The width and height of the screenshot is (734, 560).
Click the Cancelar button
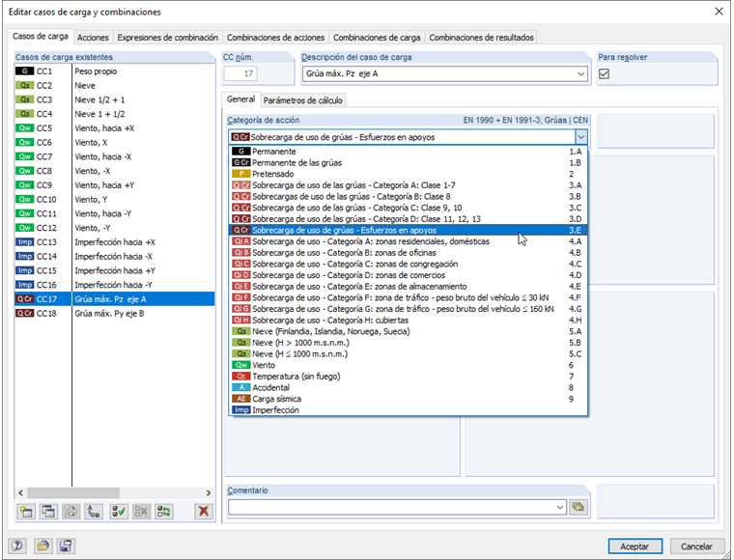click(696, 546)
